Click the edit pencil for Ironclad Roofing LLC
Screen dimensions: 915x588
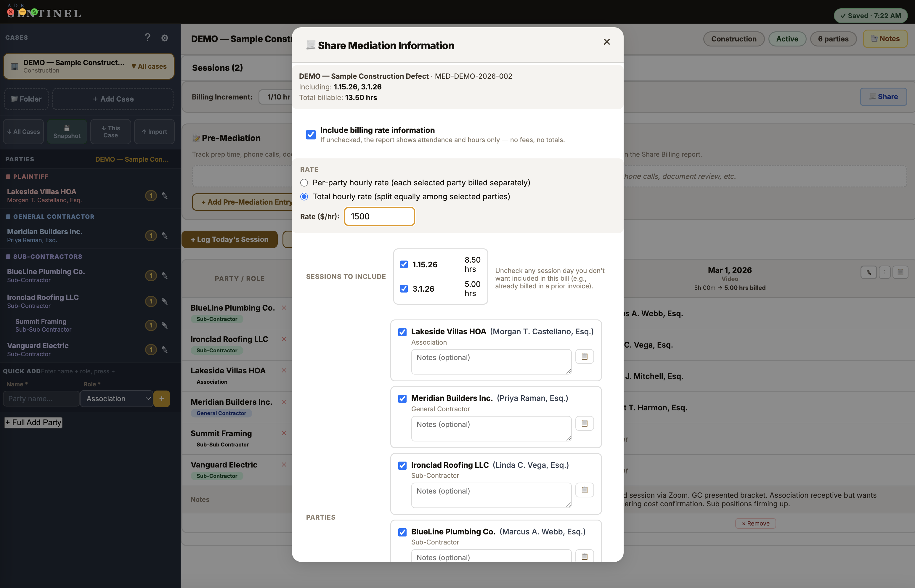[x=165, y=302]
